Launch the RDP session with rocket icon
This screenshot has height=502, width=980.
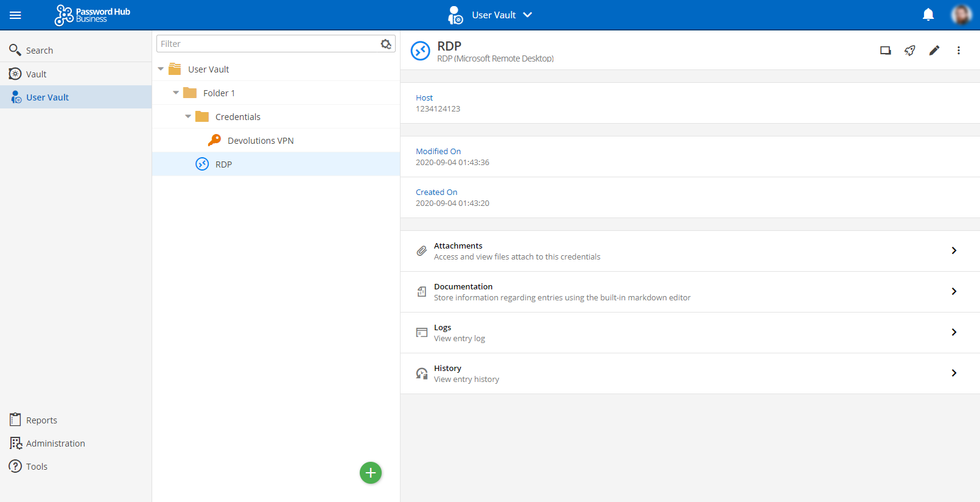coord(910,51)
